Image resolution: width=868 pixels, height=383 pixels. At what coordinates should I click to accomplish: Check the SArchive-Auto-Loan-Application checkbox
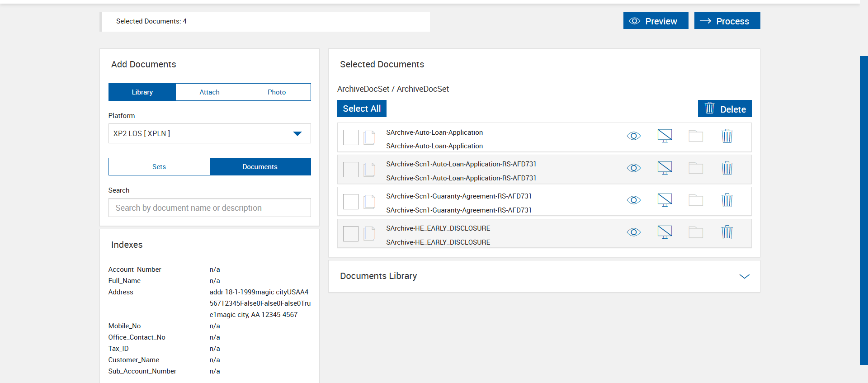pos(350,137)
